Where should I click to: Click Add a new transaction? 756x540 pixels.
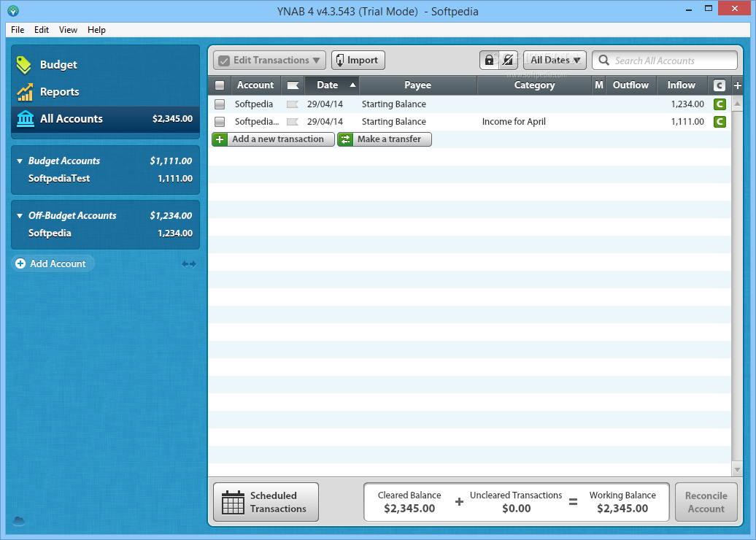tap(273, 139)
